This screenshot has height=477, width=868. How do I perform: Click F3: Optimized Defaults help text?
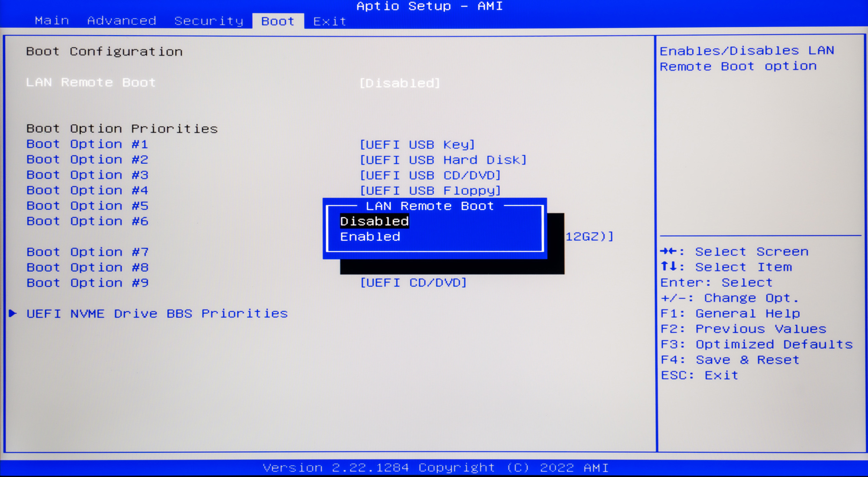(756, 344)
